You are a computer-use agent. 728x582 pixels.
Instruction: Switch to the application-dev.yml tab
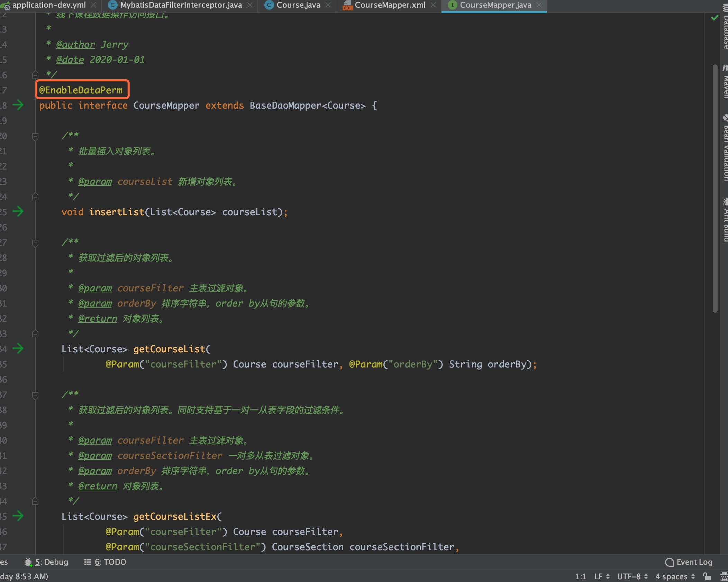click(48, 5)
